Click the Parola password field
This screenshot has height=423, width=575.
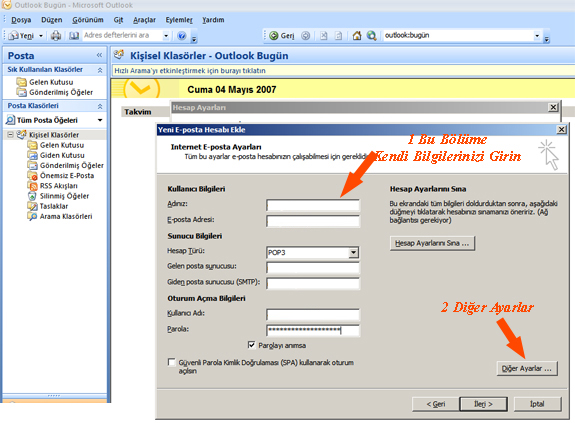point(313,330)
